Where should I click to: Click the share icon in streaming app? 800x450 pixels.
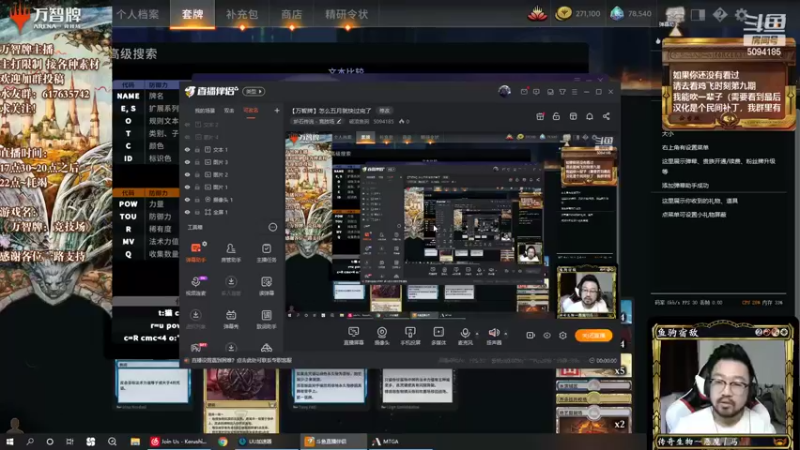(606, 116)
